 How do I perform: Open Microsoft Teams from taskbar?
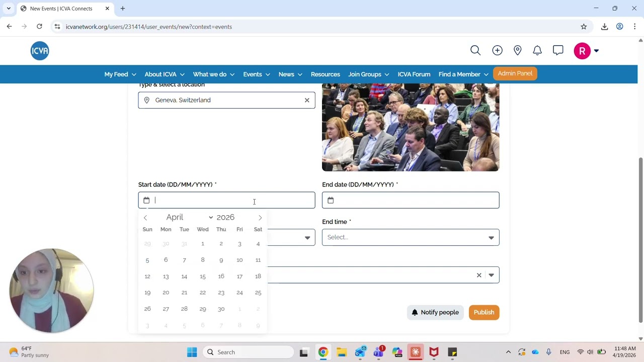[x=378, y=352]
